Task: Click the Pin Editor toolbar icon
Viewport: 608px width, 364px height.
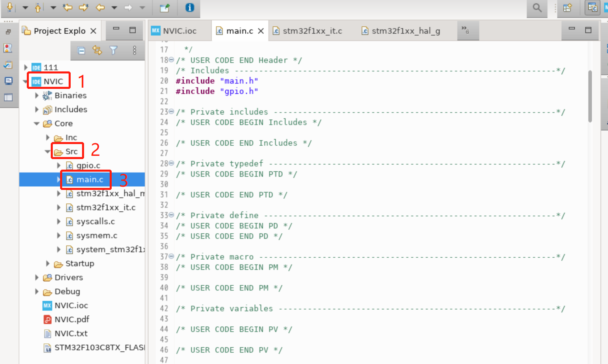Action: click(164, 7)
